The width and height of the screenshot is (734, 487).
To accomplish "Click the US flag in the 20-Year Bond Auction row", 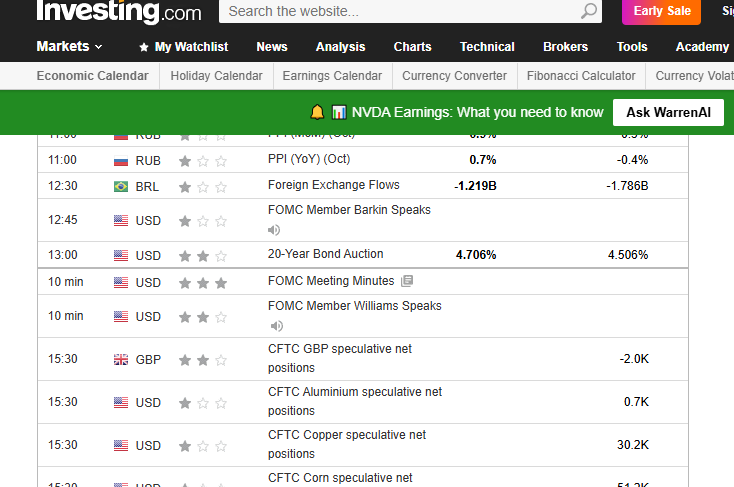I will pyautogui.click(x=121, y=255).
